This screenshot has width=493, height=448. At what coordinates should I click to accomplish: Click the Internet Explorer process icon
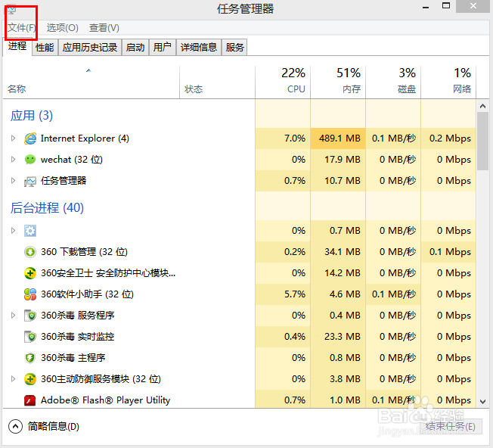[30, 138]
